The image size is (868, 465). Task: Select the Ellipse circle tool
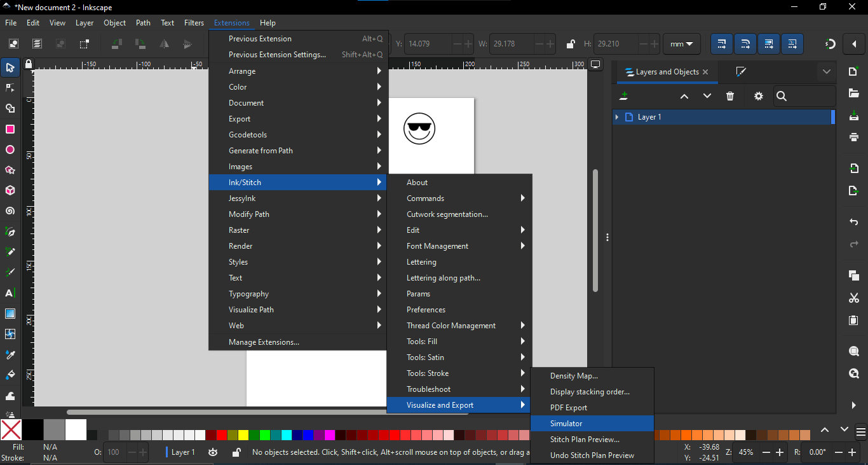click(x=10, y=150)
